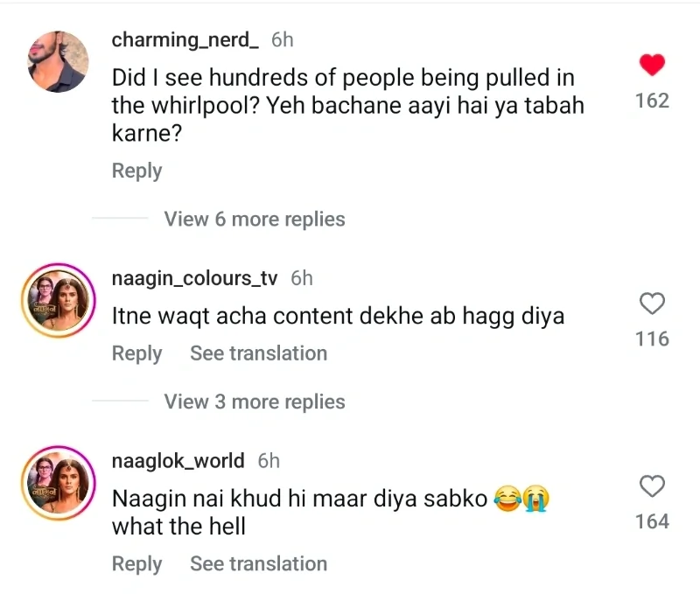
Task: Open naaglok_world username link
Action: pos(178,460)
